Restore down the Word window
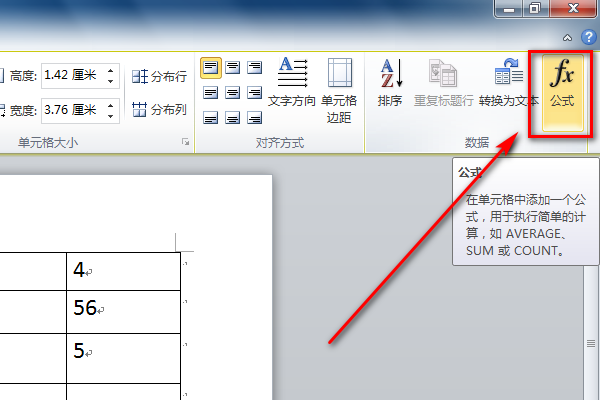This screenshot has height=400, width=600. click(x=535, y=8)
